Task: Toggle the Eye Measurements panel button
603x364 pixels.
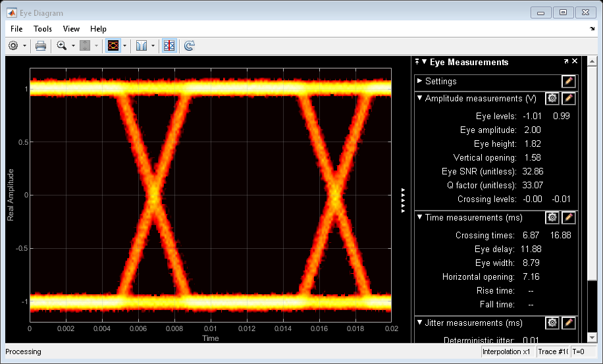Action: coord(169,45)
